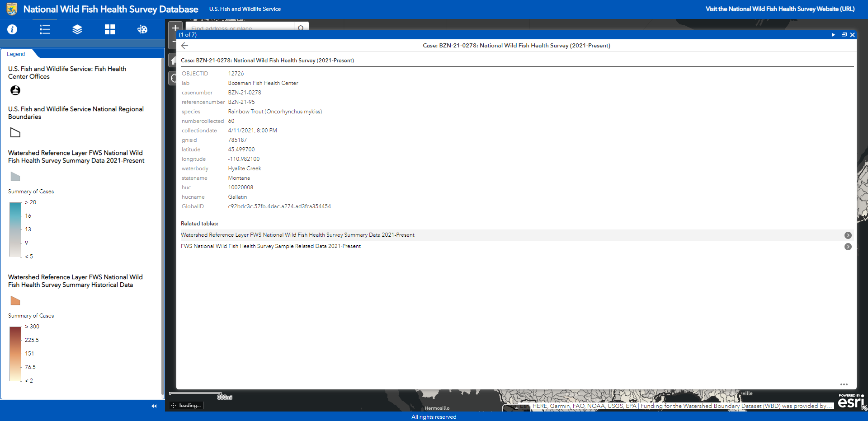Restore the popup window size
This screenshot has height=421, width=868.
[x=844, y=35]
